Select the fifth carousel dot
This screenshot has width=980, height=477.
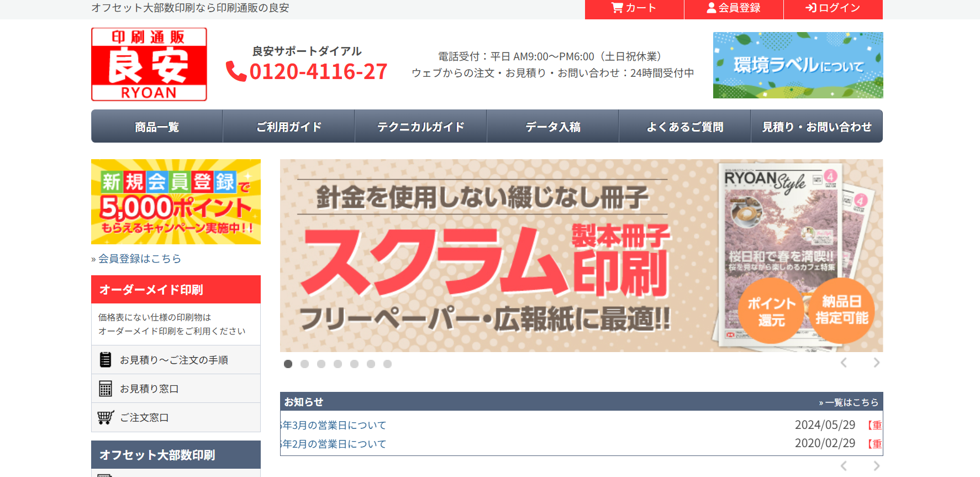354,364
